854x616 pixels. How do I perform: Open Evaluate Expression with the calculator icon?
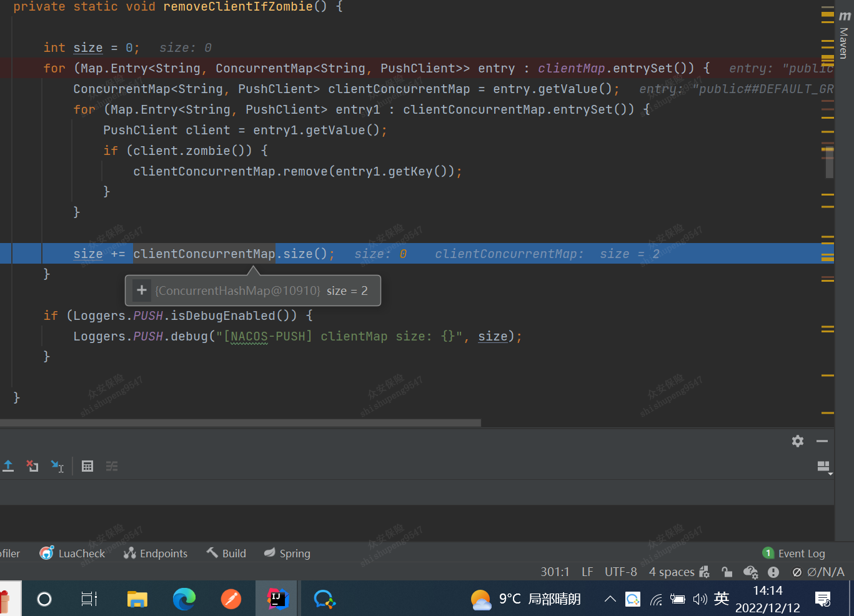click(87, 466)
